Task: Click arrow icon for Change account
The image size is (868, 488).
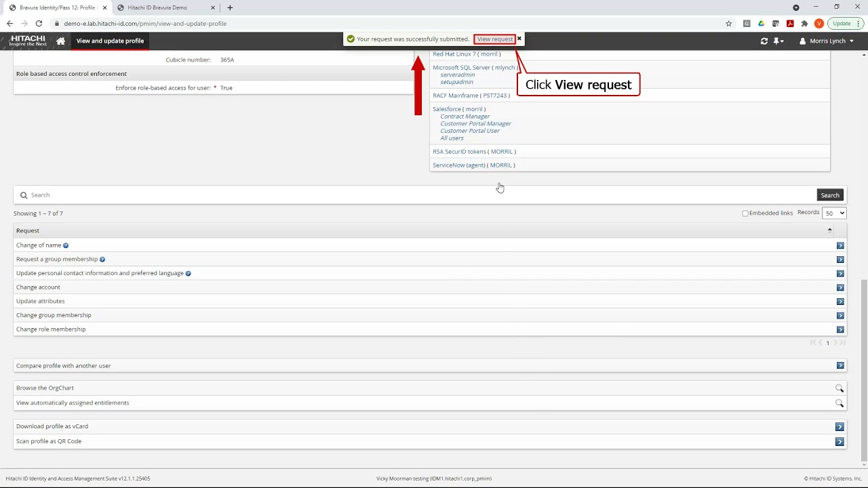Action: tap(840, 287)
